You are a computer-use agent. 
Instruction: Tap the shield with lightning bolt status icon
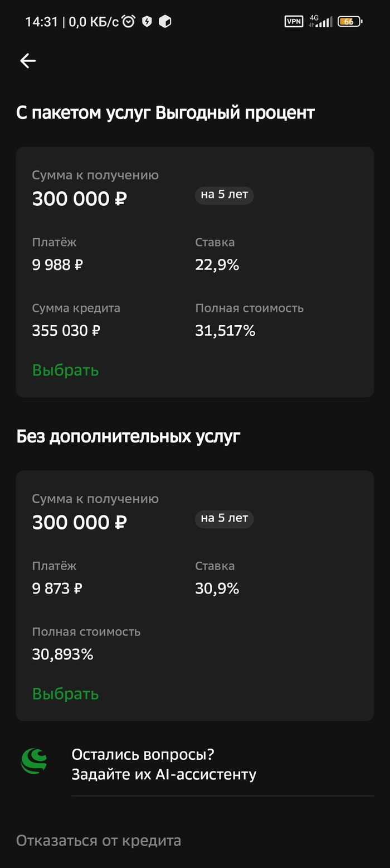(147, 22)
